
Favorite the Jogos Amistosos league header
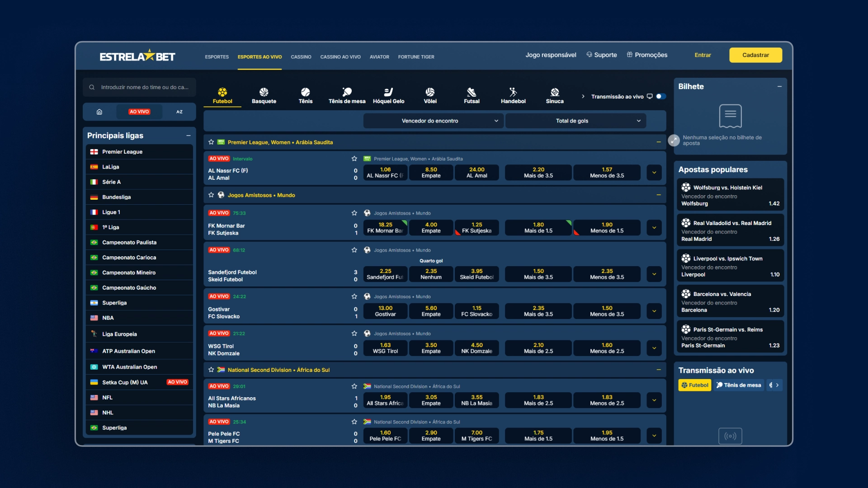tap(211, 195)
